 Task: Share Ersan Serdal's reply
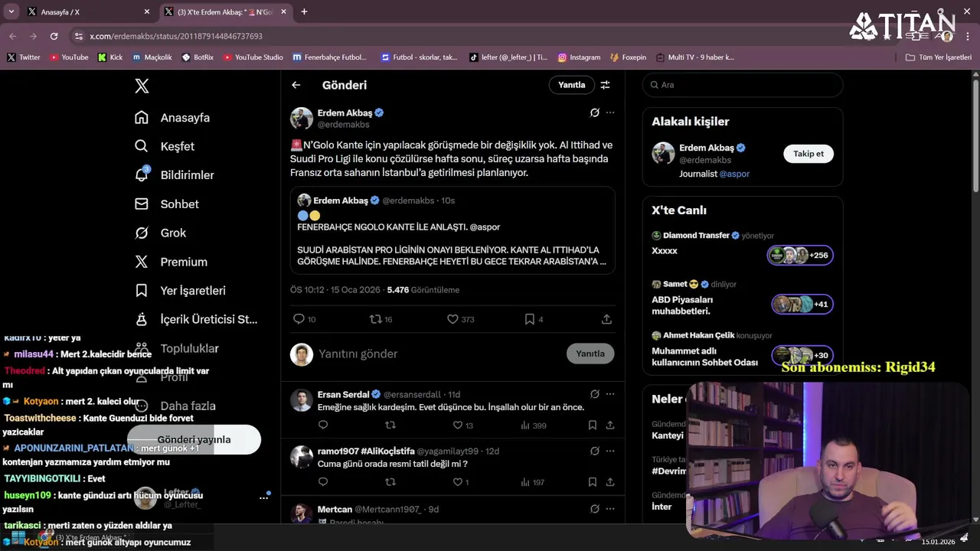pyautogui.click(x=610, y=425)
